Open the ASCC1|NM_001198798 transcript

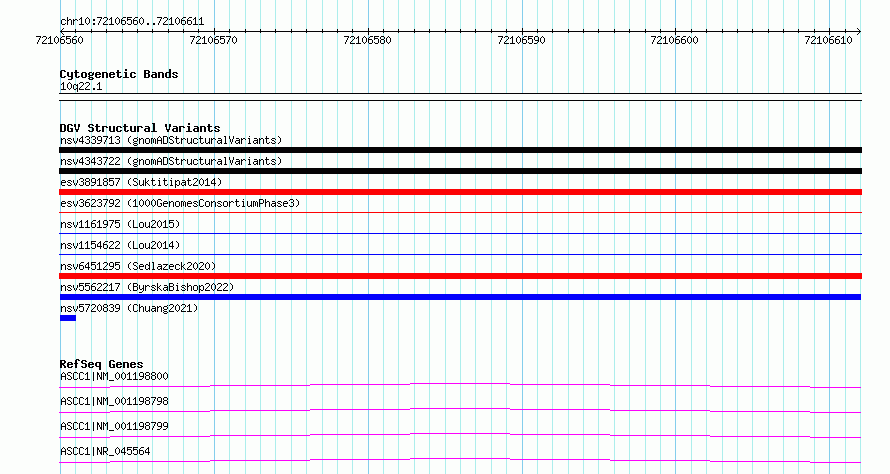[114, 401]
